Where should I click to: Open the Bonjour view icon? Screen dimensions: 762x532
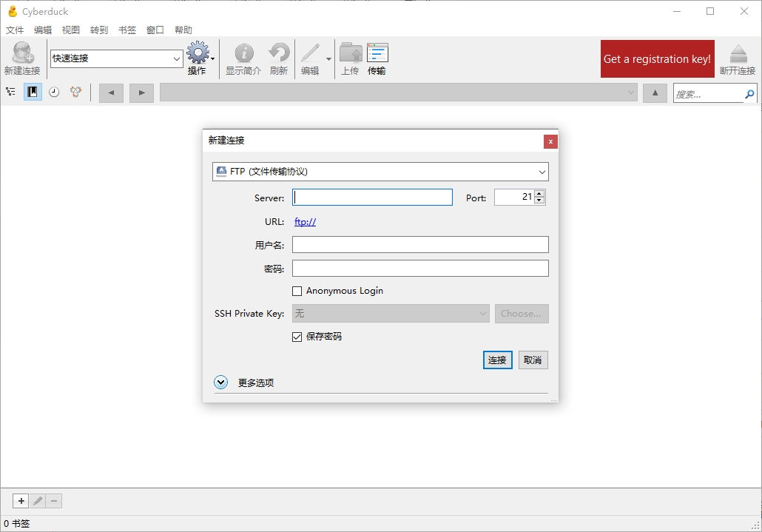click(75, 92)
